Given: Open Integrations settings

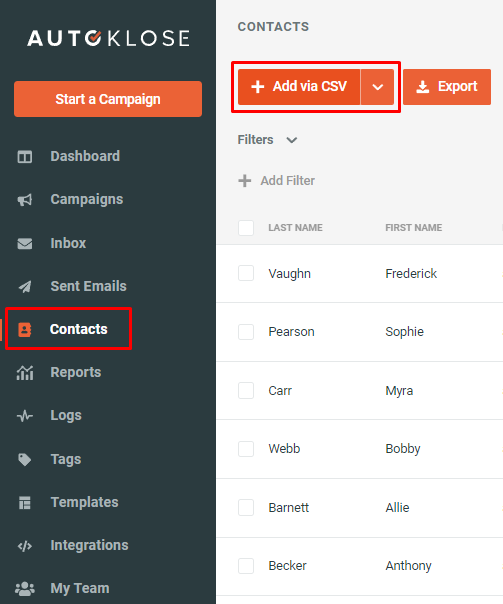Looking at the screenshot, I should 89,545.
